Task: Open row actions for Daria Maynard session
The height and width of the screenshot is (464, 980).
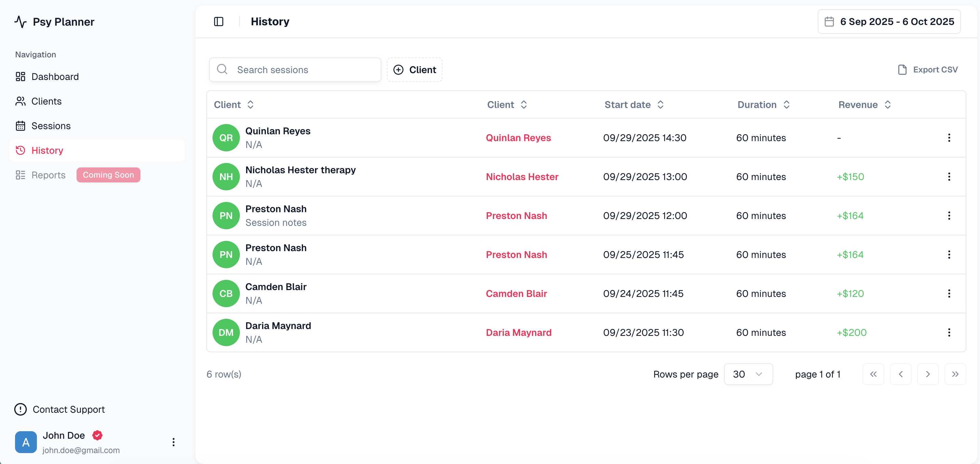Action: coord(949,332)
